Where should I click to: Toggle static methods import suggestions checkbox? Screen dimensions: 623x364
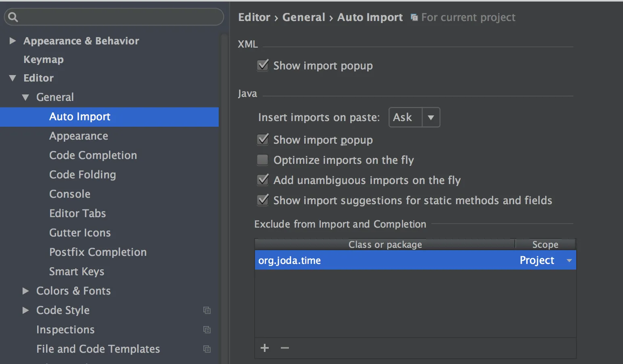point(263,200)
